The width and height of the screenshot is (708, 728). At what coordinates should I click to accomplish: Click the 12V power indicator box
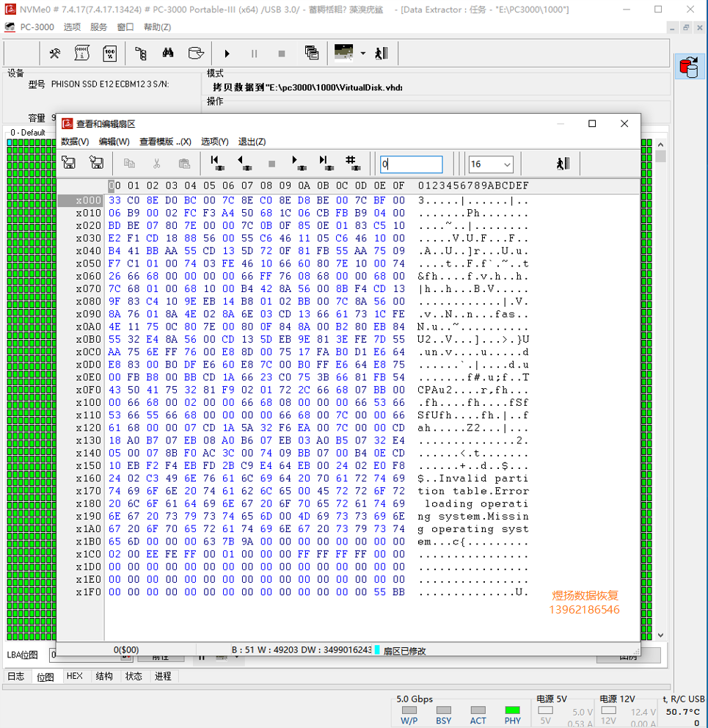[x=609, y=710]
